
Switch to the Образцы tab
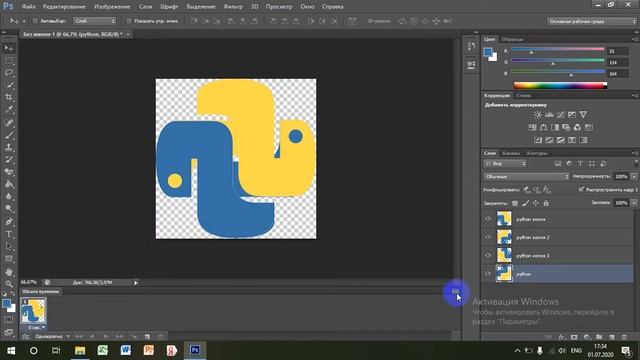(513, 39)
